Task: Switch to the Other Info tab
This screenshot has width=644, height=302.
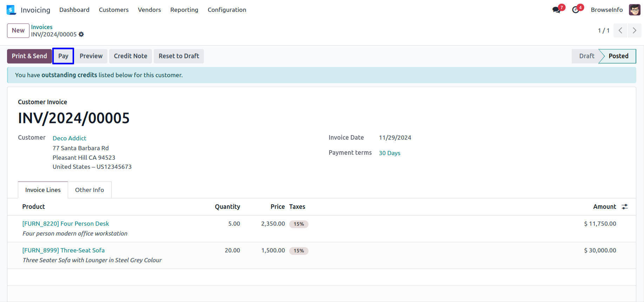Action: (89, 190)
